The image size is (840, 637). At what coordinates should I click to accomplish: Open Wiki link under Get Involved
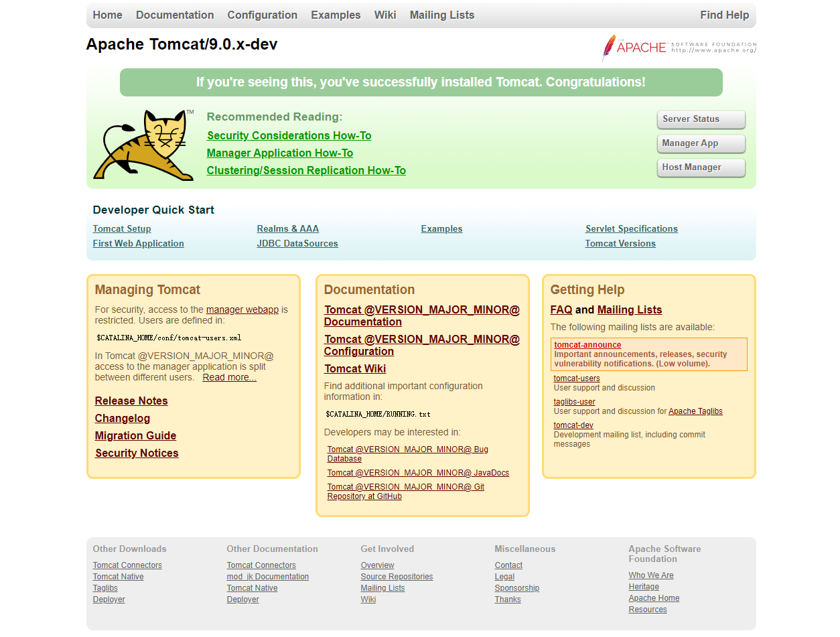pos(368,599)
